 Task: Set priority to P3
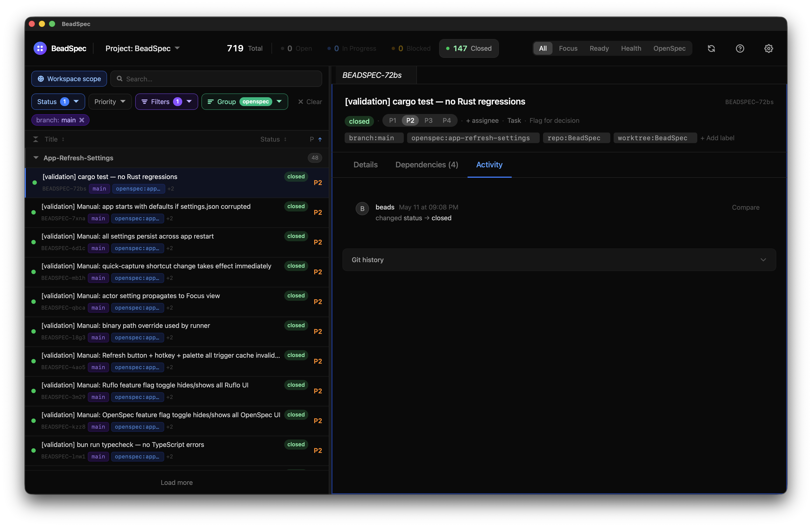coord(428,120)
